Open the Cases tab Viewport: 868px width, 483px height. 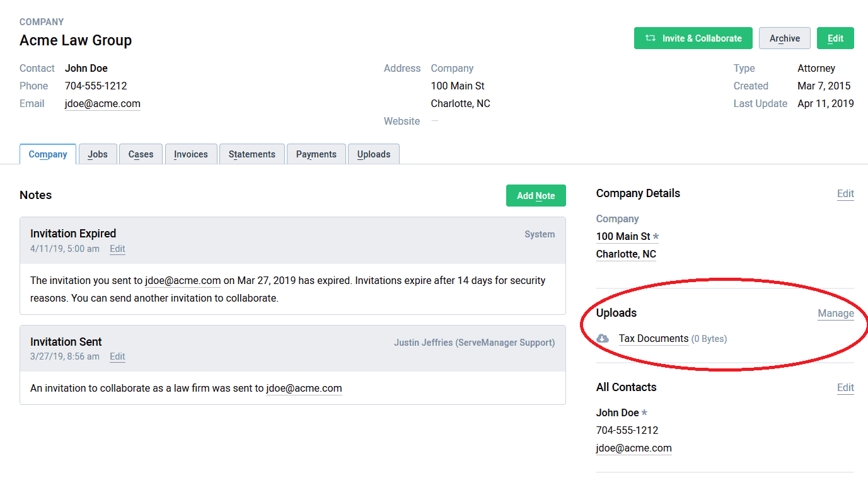coord(141,154)
